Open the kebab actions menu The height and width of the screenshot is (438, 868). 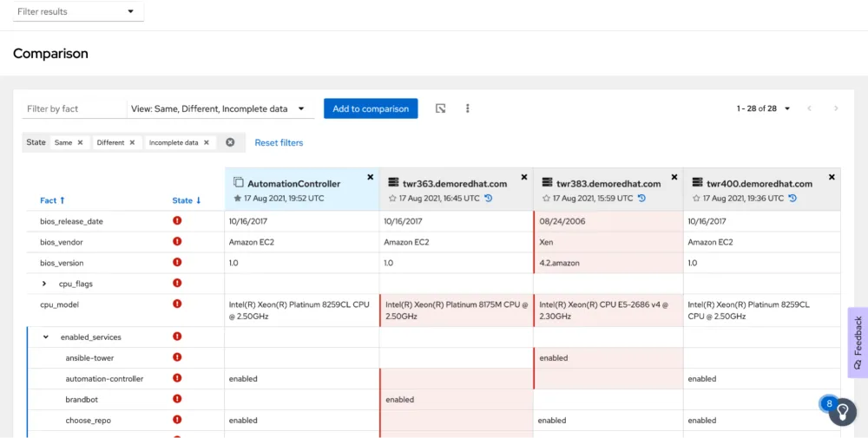coord(468,108)
